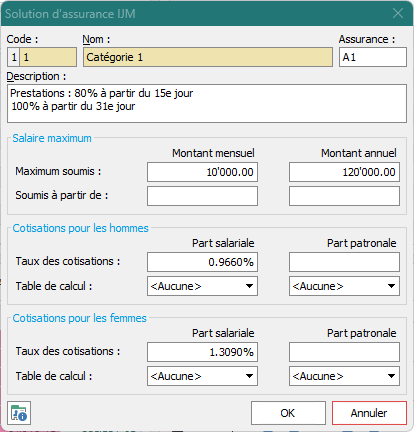Edit women's Part salariale rate 1.3090%

point(202,352)
